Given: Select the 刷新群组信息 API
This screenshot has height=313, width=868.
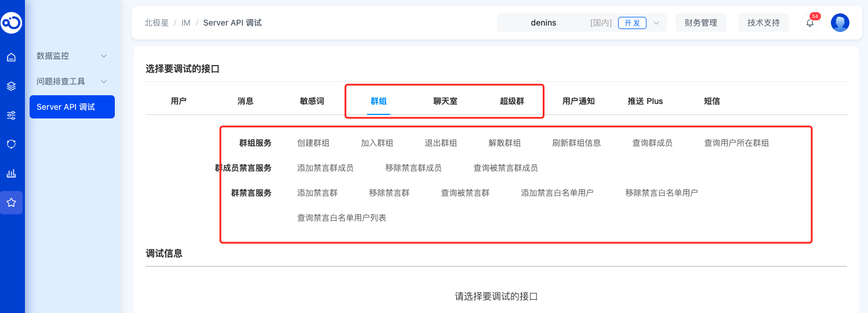Looking at the screenshot, I should 577,143.
